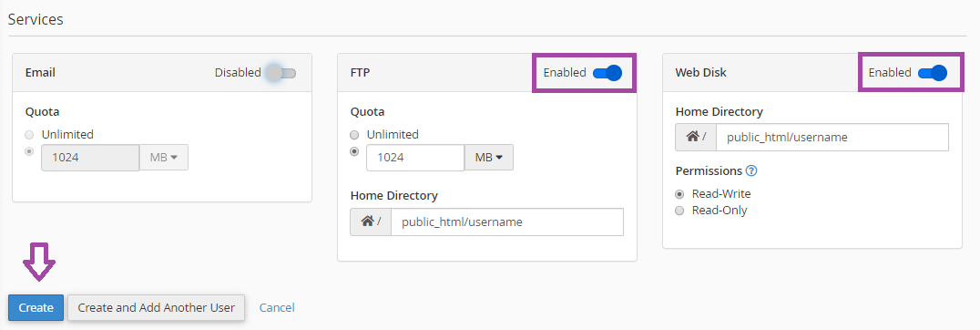Toggle the Email service switch
Screen dimensions: 980x330
coord(281,73)
